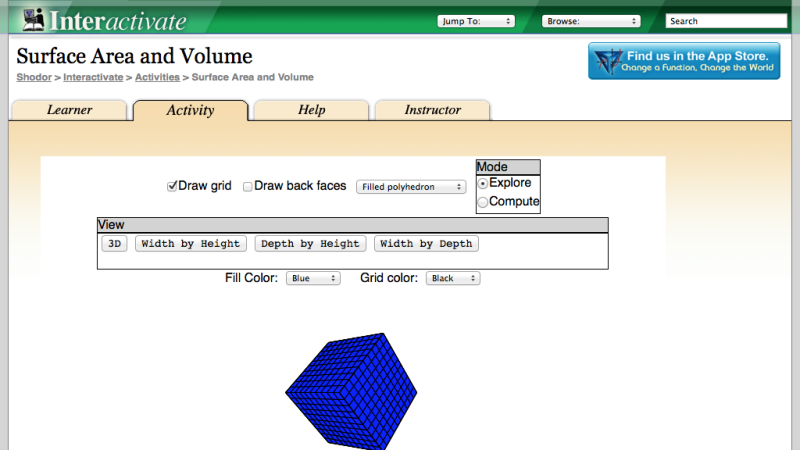Follow the Shodor breadcrumb link
Screen dimensions: 800x450
pyautogui.click(x=34, y=77)
